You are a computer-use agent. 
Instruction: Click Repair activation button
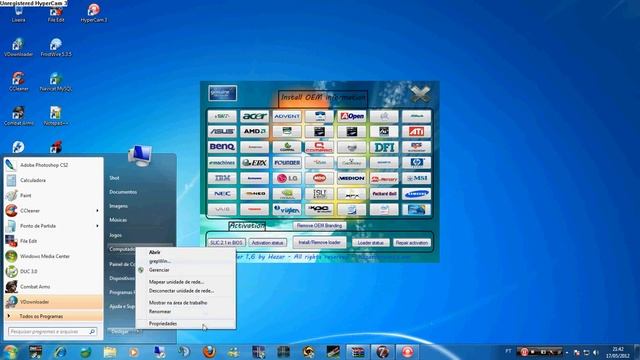411,242
